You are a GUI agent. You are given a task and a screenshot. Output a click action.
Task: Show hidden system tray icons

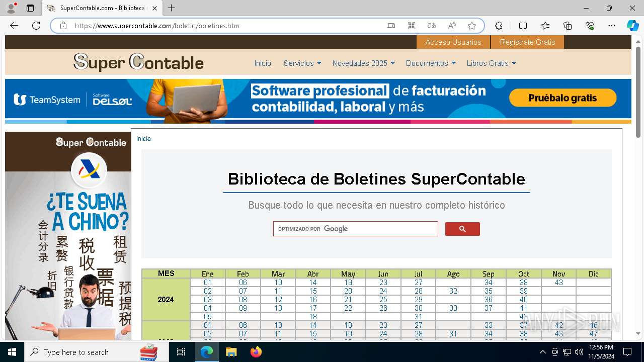(542, 352)
